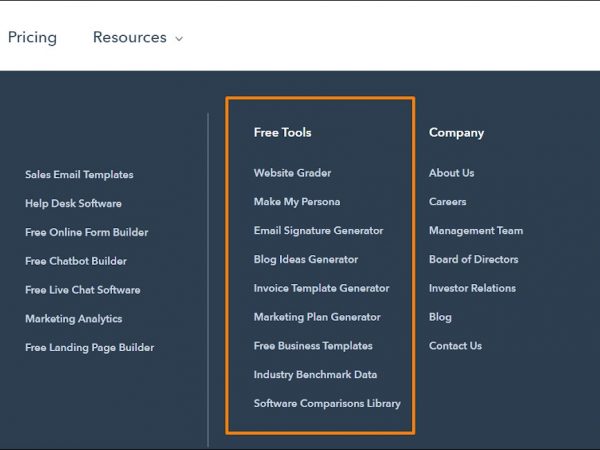The width and height of the screenshot is (600, 450).
Task: Expand the Resources dropdown menu
Action: 137,38
